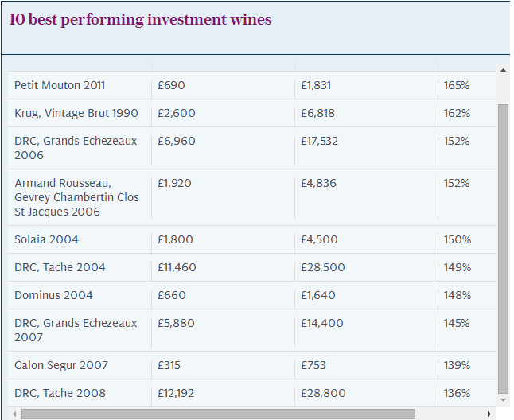Click the horizontal scrollbar right arrow
Image resolution: width=514 pixels, height=420 pixels.
point(489,414)
